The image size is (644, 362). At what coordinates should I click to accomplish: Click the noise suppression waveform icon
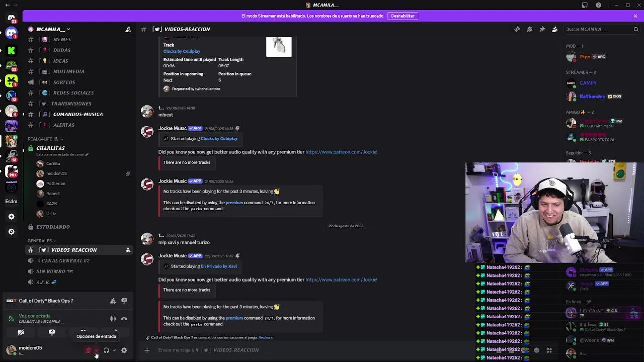(x=113, y=319)
